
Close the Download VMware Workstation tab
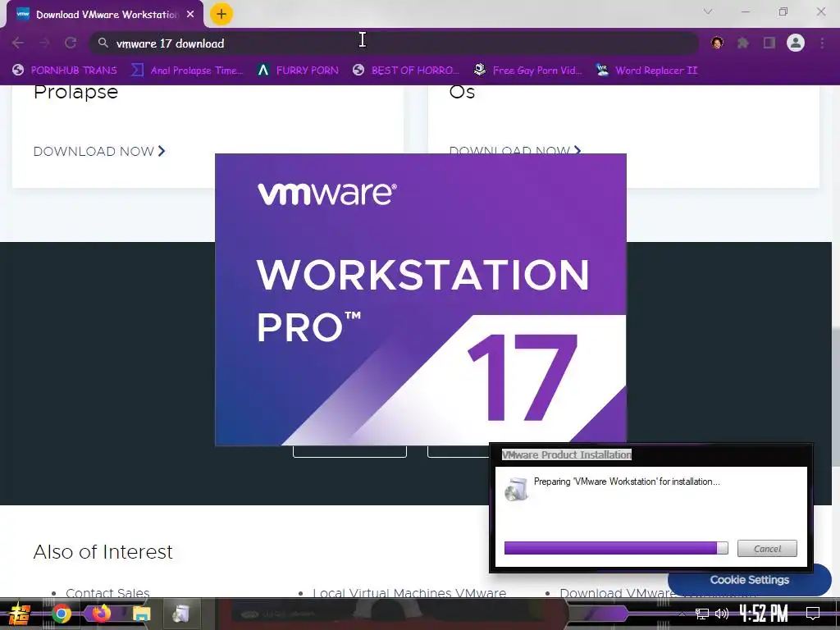coord(190,15)
